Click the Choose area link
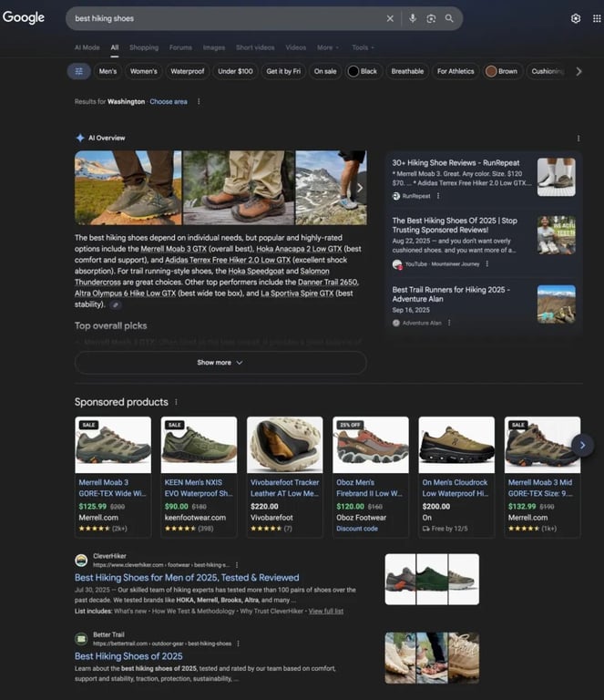 169,102
